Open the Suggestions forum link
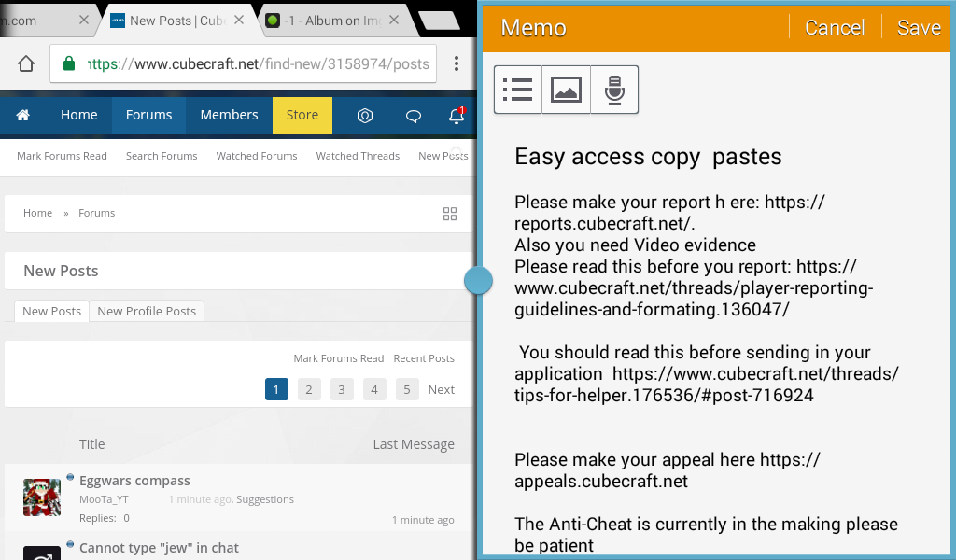This screenshot has width=956, height=560. click(265, 499)
